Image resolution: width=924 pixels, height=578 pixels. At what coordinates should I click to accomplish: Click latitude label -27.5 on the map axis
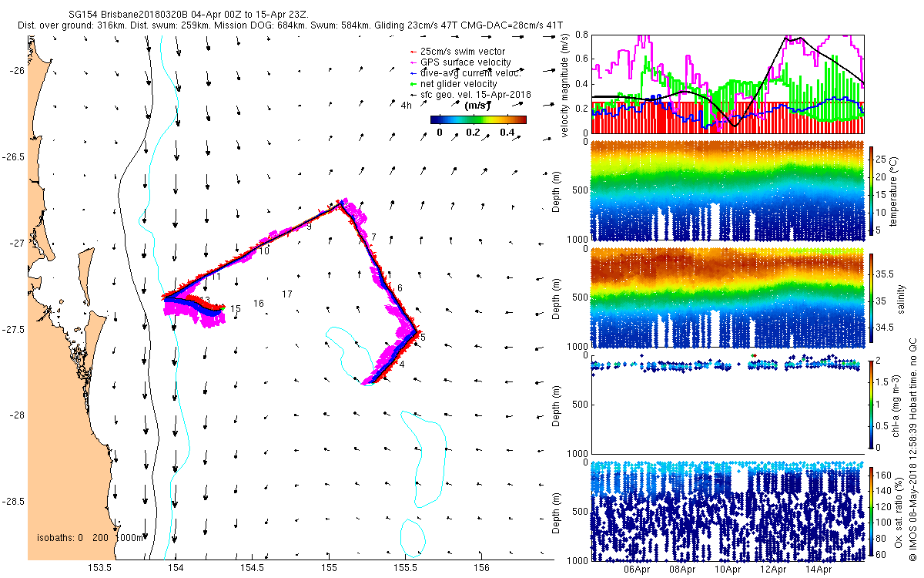tap(14, 330)
